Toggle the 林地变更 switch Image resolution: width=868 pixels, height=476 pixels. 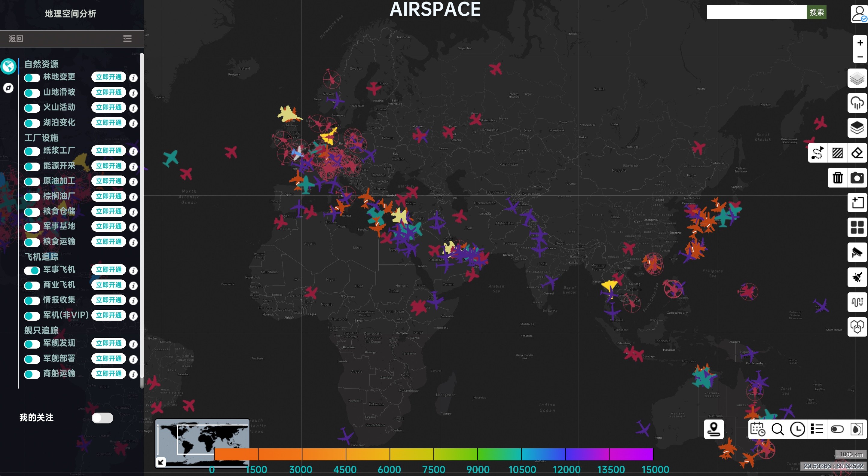pyautogui.click(x=32, y=78)
